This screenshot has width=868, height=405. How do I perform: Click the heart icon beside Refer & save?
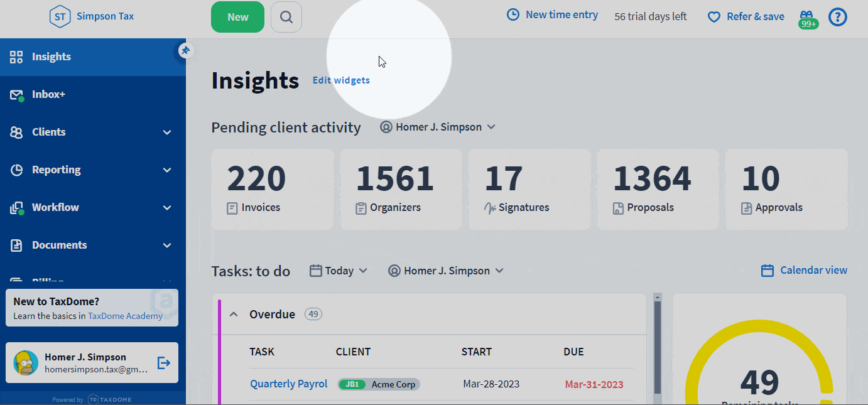point(714,17)
